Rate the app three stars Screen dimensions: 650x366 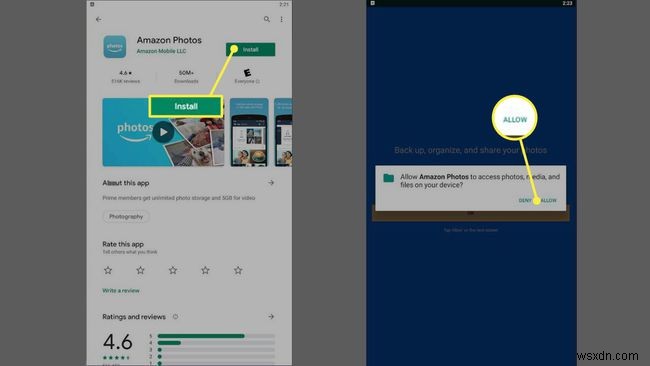tap(173, 270)
